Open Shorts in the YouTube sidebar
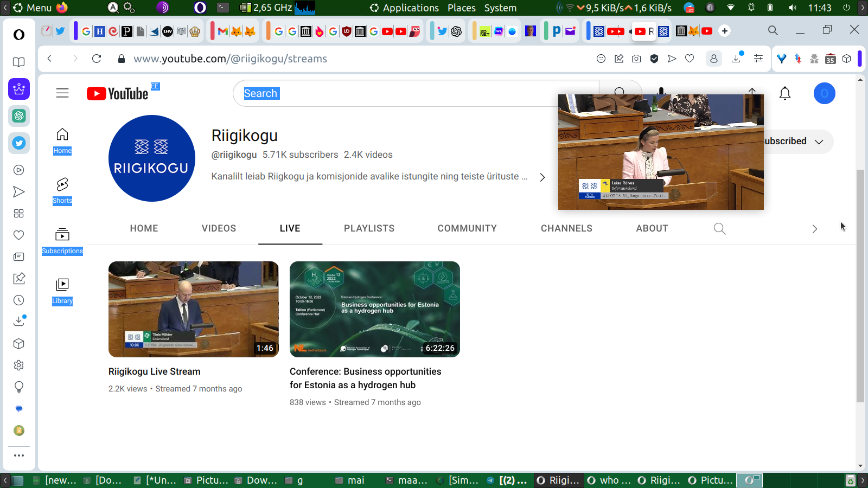Screen dimensions: 868x488 coord(62,190)
